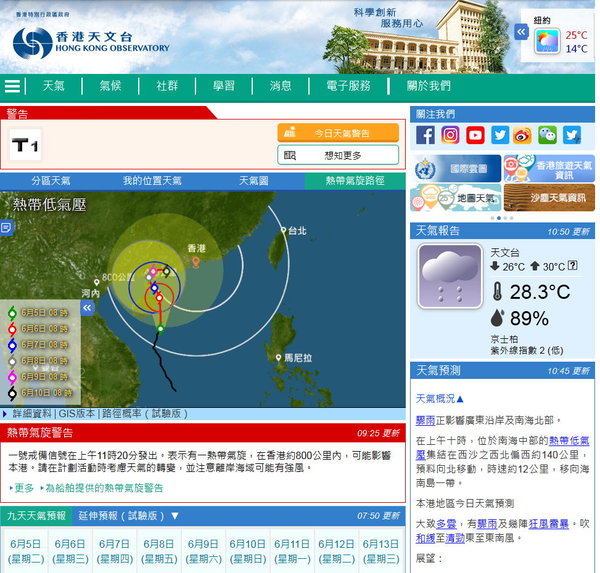This screenshot has height=573, width=600.
Task: Open the Facebook page icon
Action: (x=425, y=135)
